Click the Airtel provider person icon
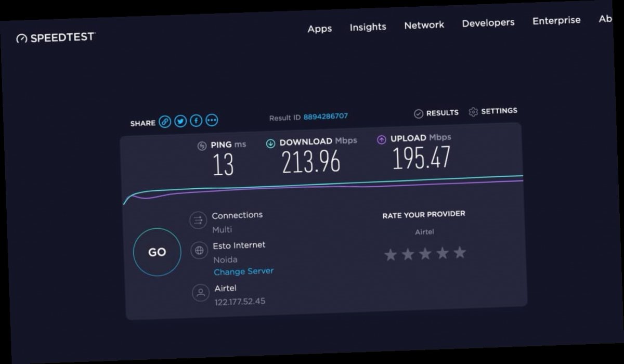Image resolution: width=624 pixels, height=364 pixels. [x=201, y=293]
